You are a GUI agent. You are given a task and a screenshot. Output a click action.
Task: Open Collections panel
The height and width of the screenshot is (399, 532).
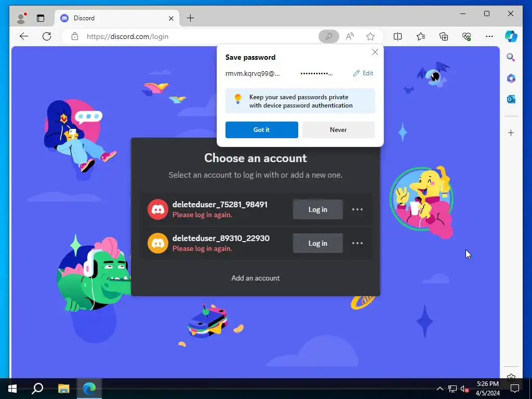coord(444,36)
